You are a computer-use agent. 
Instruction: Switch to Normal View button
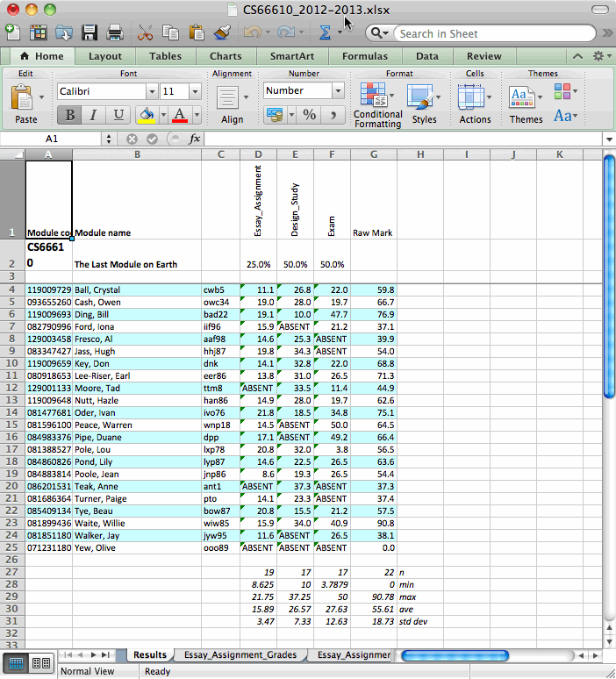(x=16, y=663)
